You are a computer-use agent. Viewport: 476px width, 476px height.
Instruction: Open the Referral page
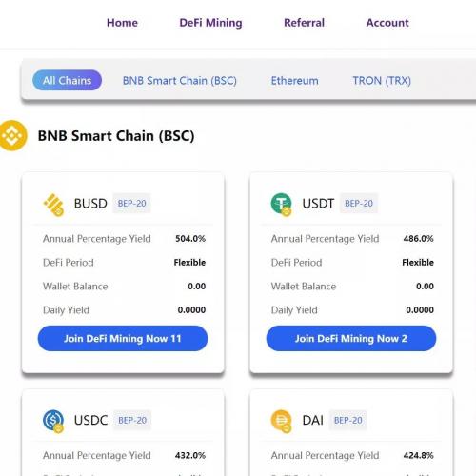click(x=304, y=23)
